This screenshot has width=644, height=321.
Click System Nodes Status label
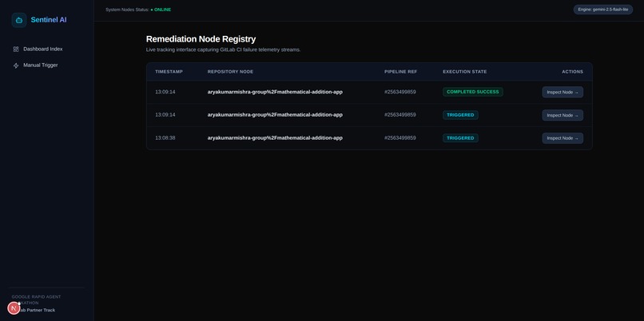coord(127,10)
